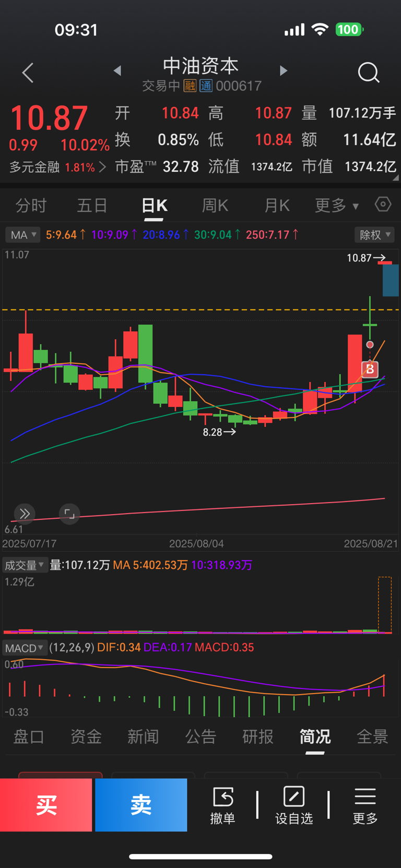Viewport: 401px width, 868px height.
Task: Open the 除权 adjustment dropdown
Action: 374,235
